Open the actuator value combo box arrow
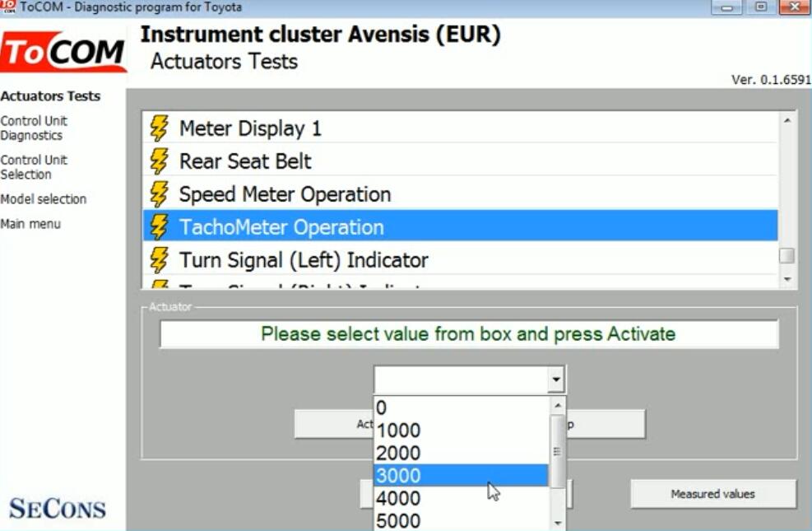This screenshot has height=531, width=812. (556, 380)
